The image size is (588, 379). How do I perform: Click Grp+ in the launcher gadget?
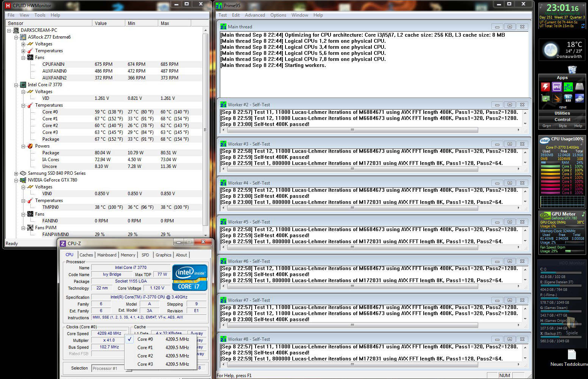pyautogui.click(x=547, y=126)
